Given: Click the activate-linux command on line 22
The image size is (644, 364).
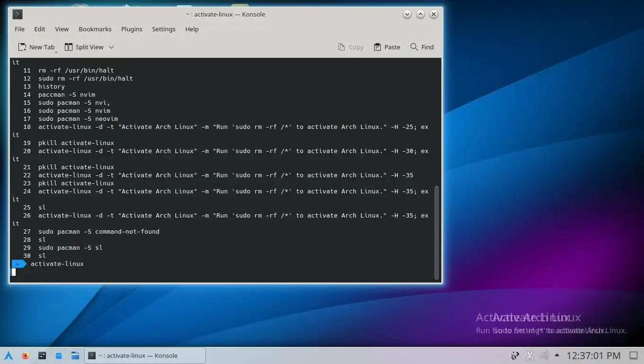Looking at the screenshot, I should [226, 175].
